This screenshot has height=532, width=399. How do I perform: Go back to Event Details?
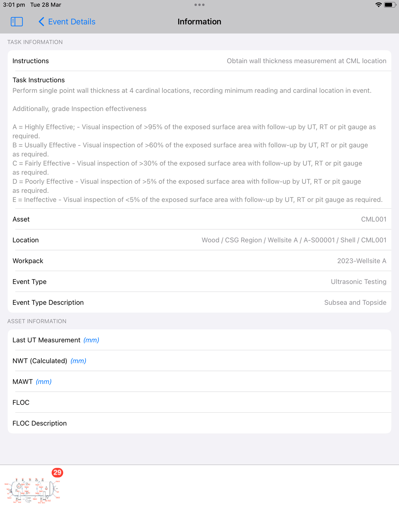click(x=67, y=22)
